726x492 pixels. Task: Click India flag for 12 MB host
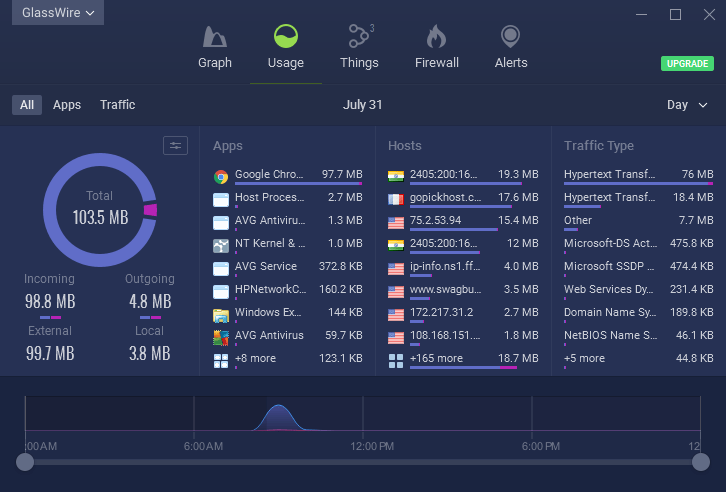tap(396, 245)
